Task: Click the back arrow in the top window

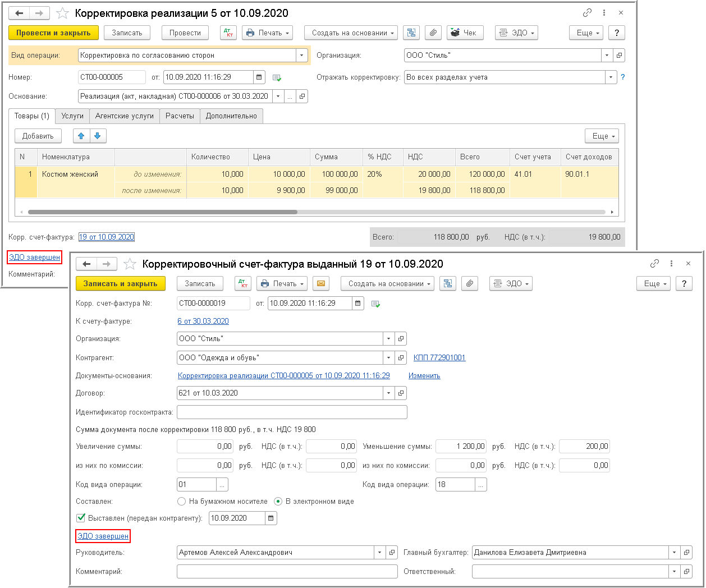Action: [x=20, y=13]
